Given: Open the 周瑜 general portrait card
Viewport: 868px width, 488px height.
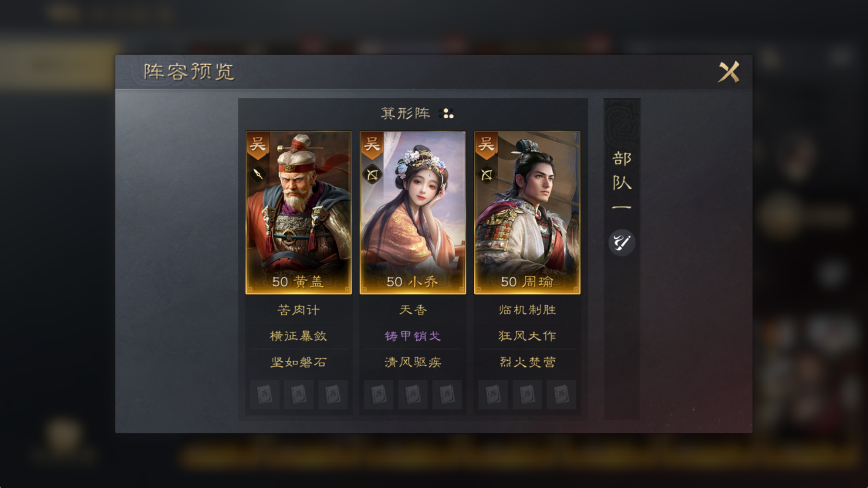Looking at the screenshot, I should (527, 212).
